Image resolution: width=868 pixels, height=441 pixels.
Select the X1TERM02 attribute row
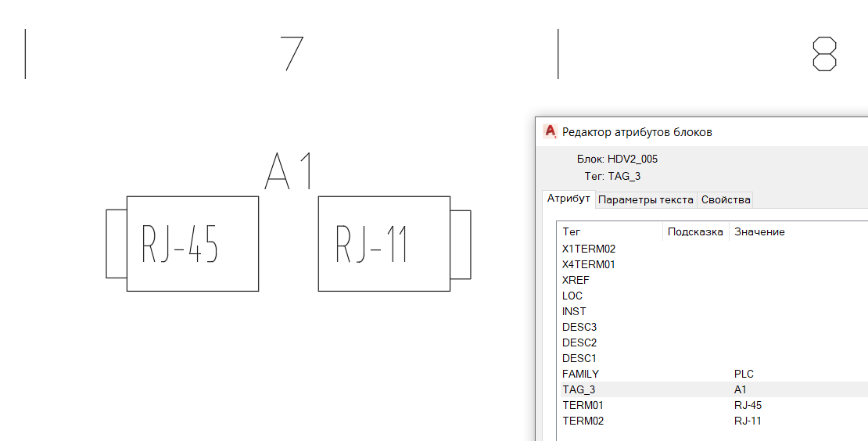click(x=714, y=249)
